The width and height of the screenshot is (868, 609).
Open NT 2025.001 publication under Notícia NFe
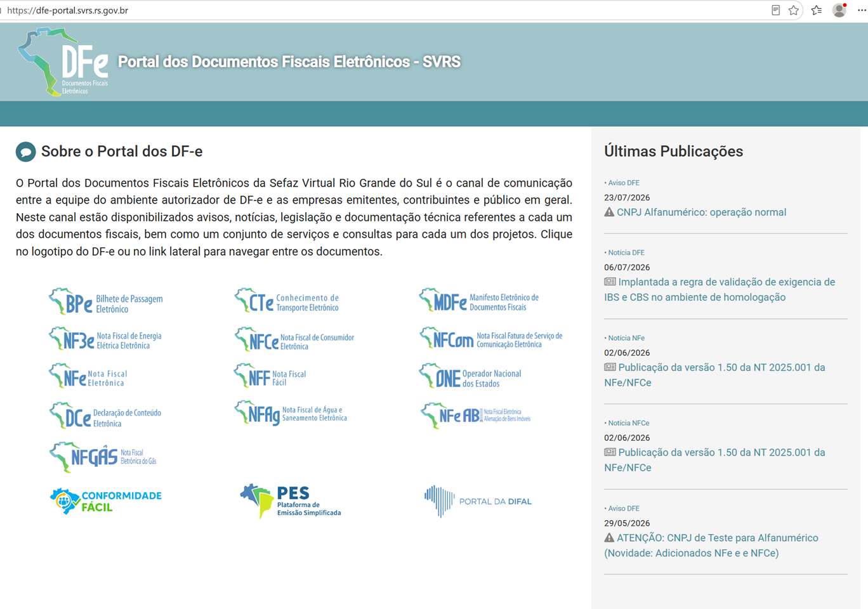coord(714,375)
